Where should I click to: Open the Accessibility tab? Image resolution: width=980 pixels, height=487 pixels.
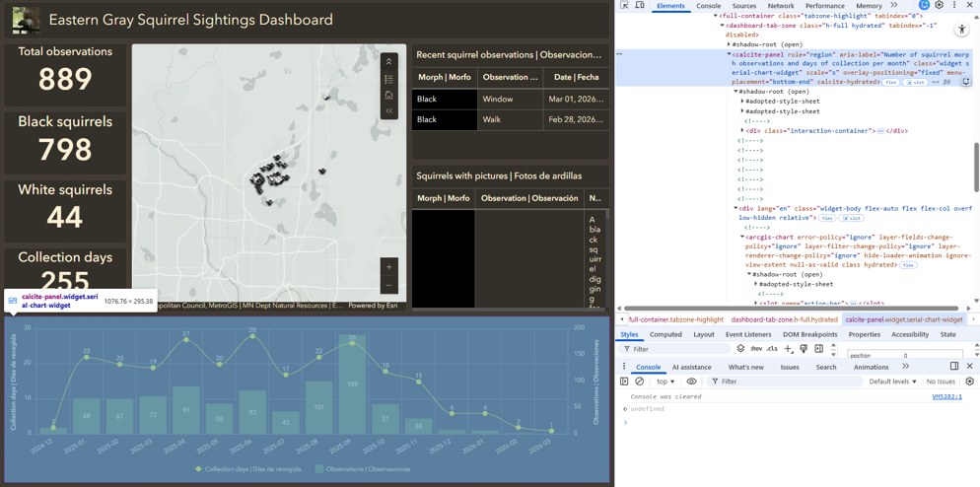coord(910,334)
